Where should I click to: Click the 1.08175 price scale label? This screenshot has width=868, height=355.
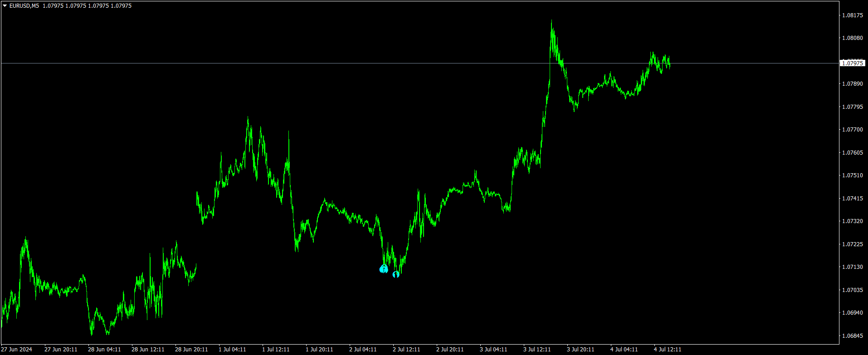[x=853, y=15]
